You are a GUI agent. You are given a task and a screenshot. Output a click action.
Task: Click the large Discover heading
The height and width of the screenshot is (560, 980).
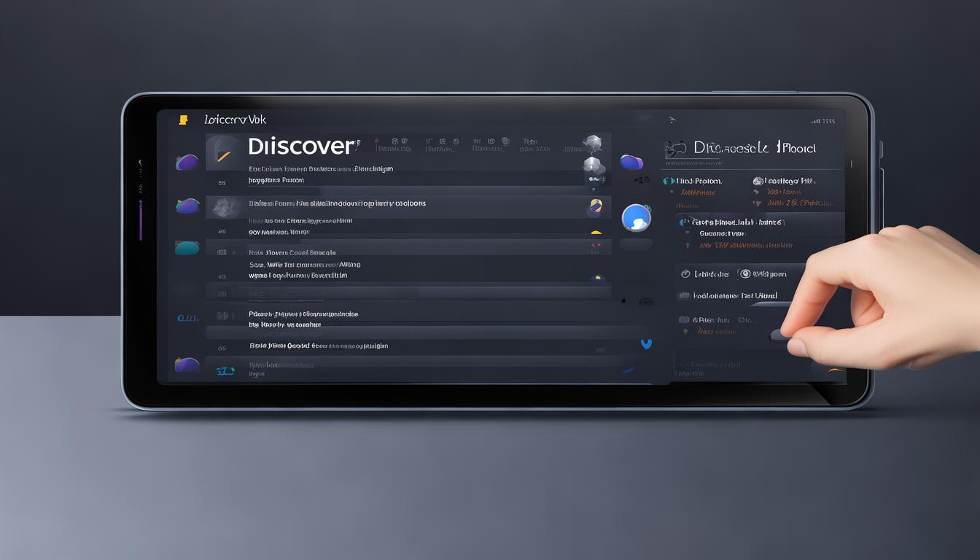click(x=300, y=146)
